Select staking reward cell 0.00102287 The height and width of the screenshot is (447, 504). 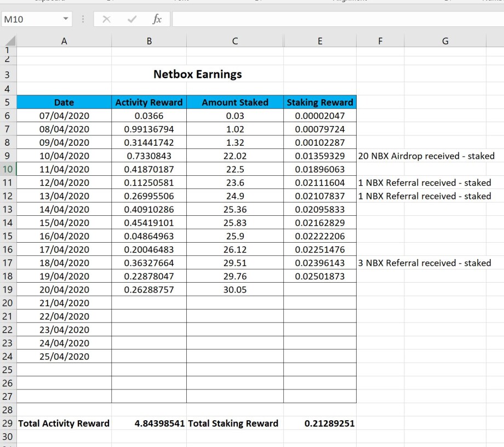coord(320,142)
